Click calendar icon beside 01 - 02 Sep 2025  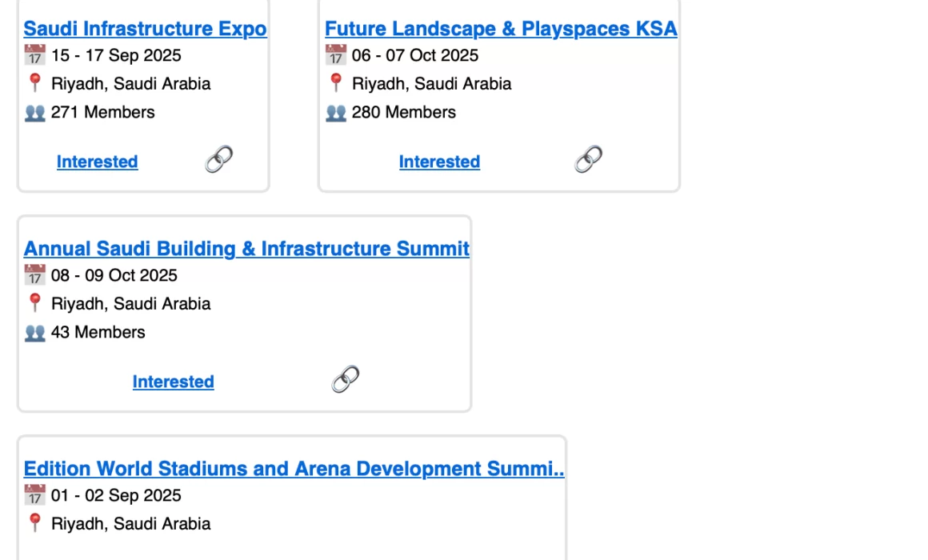coord(34,495)
